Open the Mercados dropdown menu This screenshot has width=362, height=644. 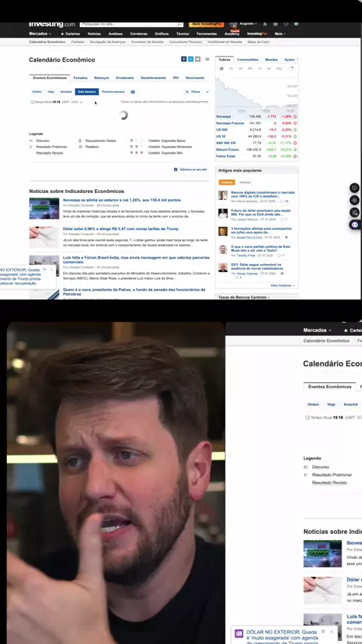[40, 34]
